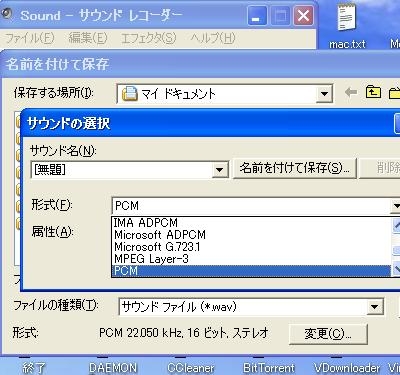Open the ヘルプ(H) menu

[213, 38]
